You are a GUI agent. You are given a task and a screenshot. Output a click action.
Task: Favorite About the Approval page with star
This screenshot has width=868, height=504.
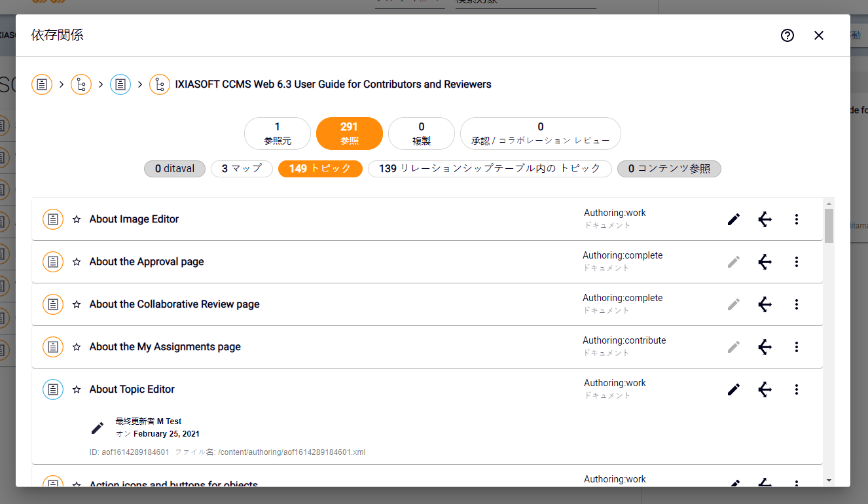[77, 262]
